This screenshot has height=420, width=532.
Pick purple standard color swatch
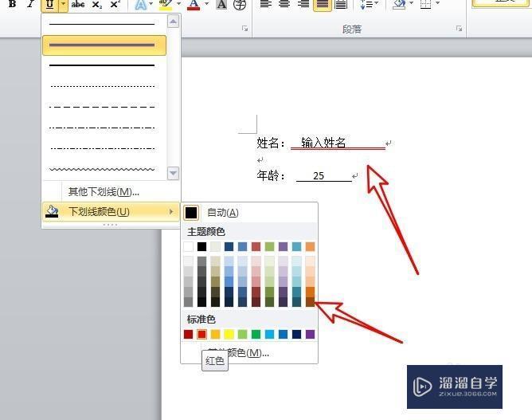tap(310, 335)
